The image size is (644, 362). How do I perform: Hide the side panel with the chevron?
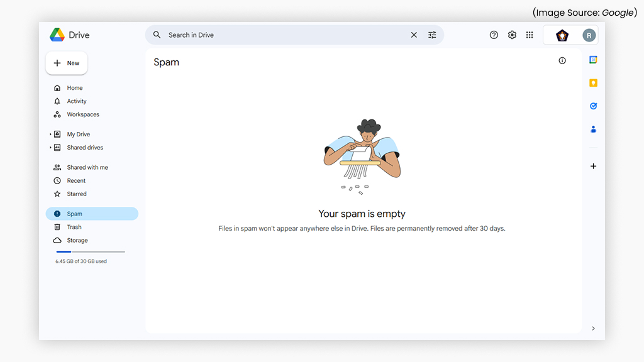pos(593,328)
